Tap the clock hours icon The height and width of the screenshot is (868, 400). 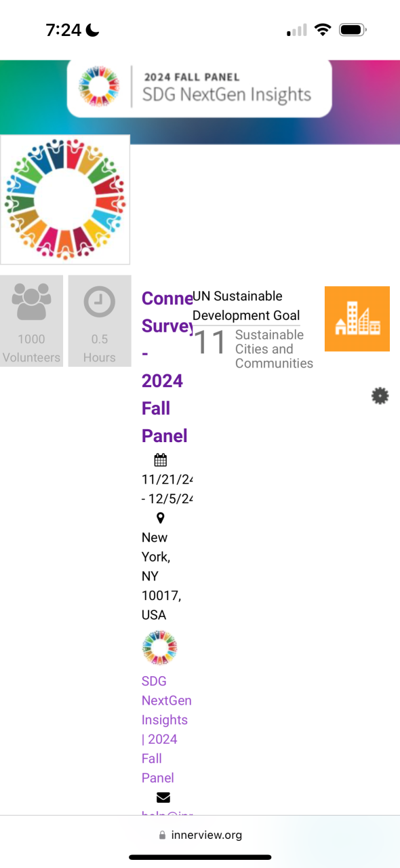pos(100,302)
